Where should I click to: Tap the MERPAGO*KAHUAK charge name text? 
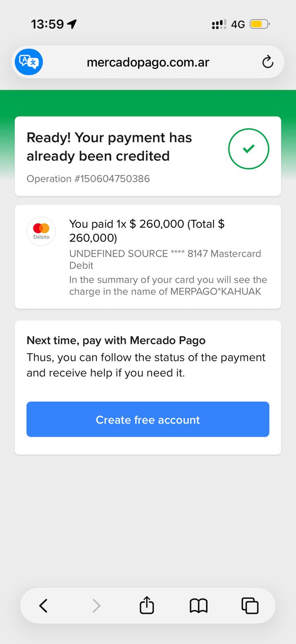coord(216,291)
